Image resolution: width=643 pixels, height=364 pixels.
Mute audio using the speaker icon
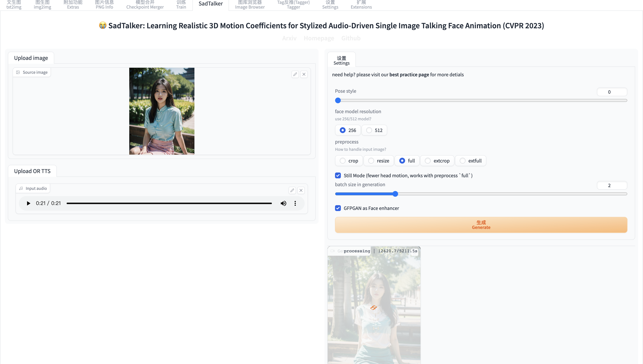click(283, 203)
